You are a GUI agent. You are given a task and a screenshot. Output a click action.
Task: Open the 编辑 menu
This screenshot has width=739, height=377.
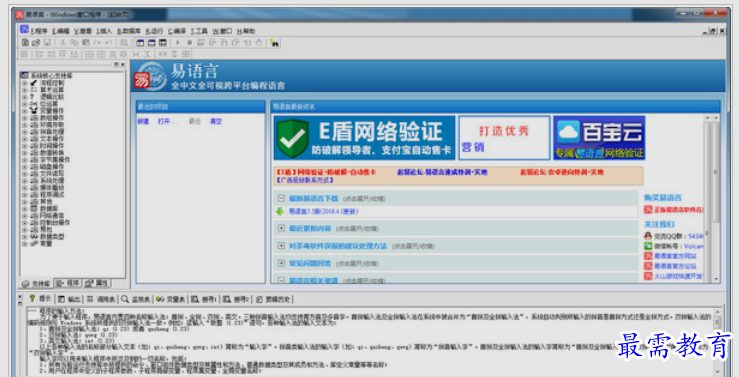(x=61, y=31)
